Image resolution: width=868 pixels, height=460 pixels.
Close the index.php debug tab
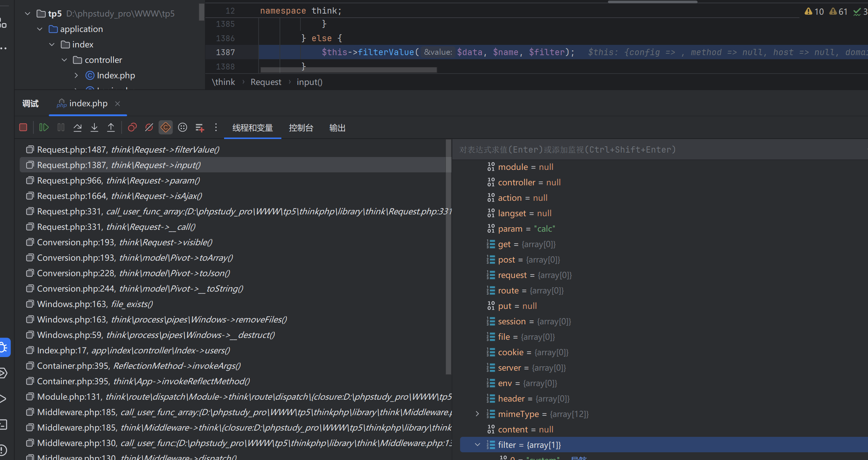pyautogui.click(x=118, y=104)
